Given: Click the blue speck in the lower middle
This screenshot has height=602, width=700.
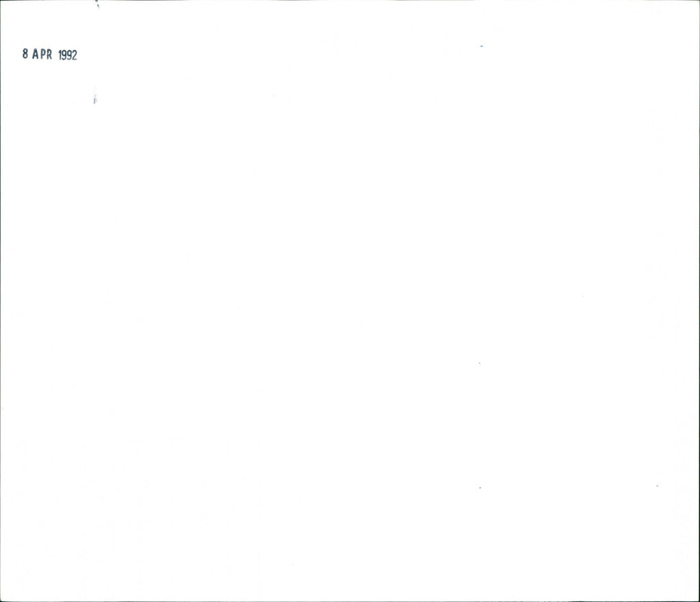Looking at the screenshot, I should (x=480, y=488).
